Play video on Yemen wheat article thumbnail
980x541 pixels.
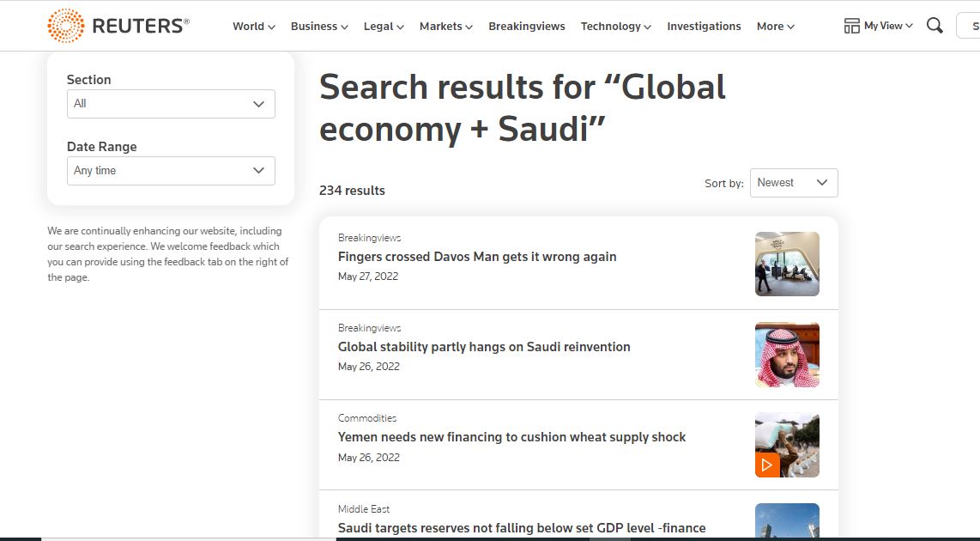pos(767,465)
